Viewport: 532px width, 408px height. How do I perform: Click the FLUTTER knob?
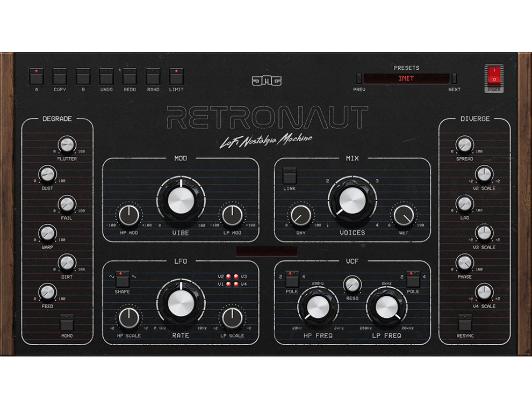tap(67, 145)
